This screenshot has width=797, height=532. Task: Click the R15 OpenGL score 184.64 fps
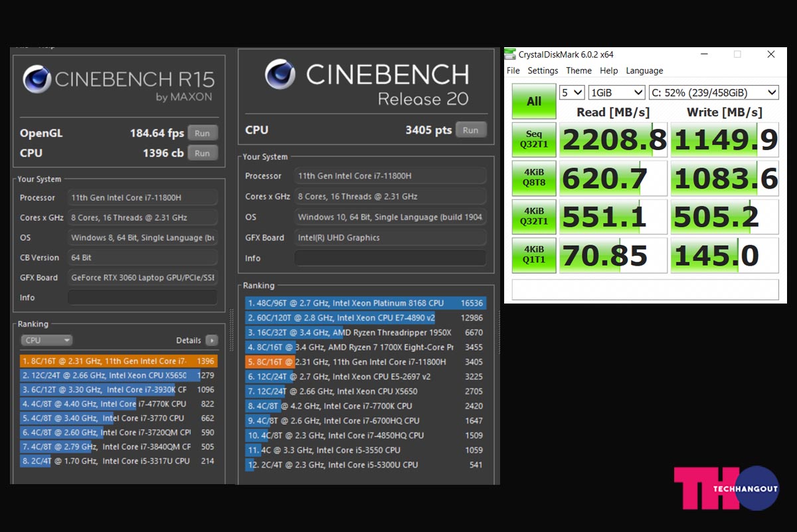pos(157,133)
